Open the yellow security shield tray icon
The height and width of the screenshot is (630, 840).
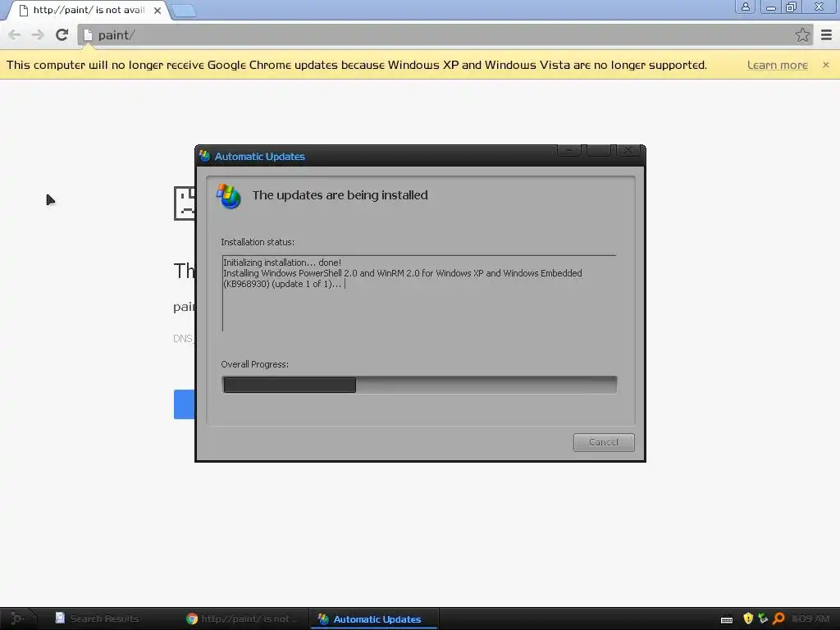click(x=748, y=619)
